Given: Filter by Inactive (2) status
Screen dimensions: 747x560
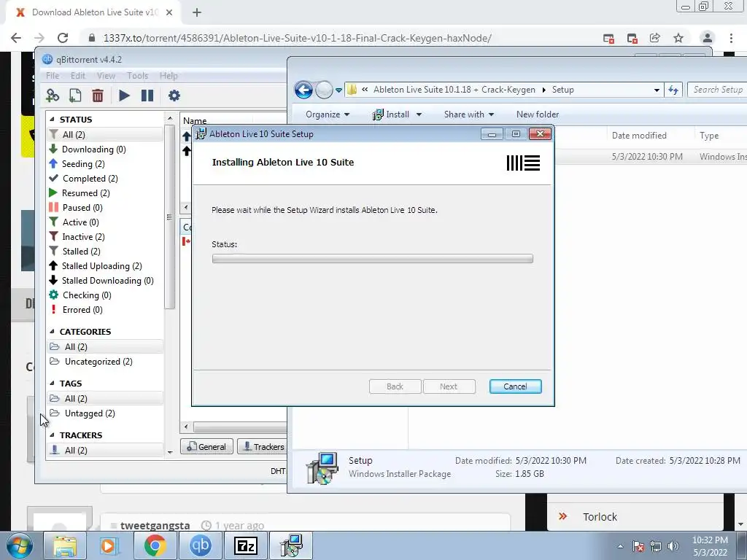Looking at the screenshot, I should coord(83,237).
